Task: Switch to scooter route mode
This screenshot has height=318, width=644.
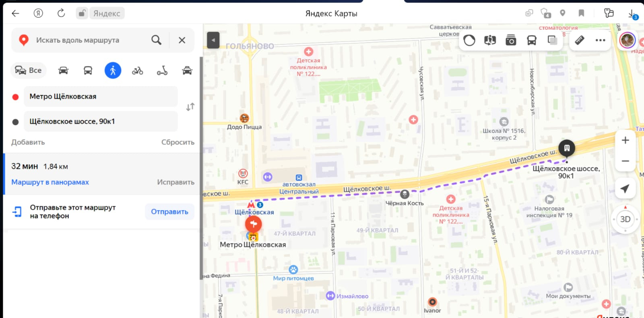Action: point(162,71)
